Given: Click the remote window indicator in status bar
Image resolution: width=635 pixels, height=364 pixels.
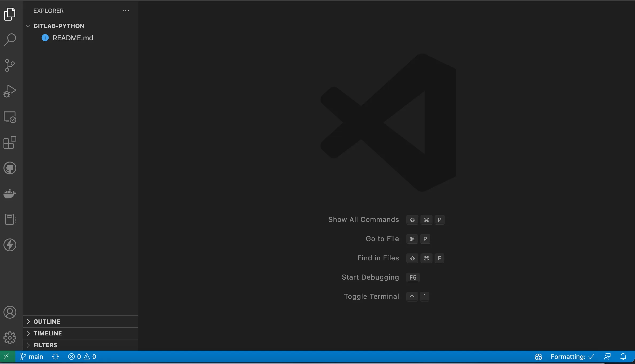Looking at the screenshot, I should coord(7,357).
